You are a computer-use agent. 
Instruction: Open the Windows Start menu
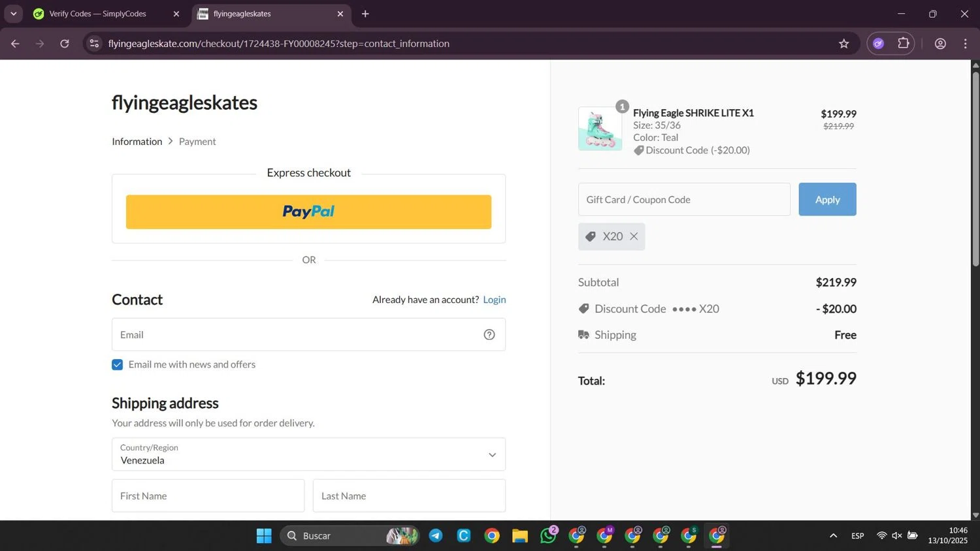click(x=264, y=536)
